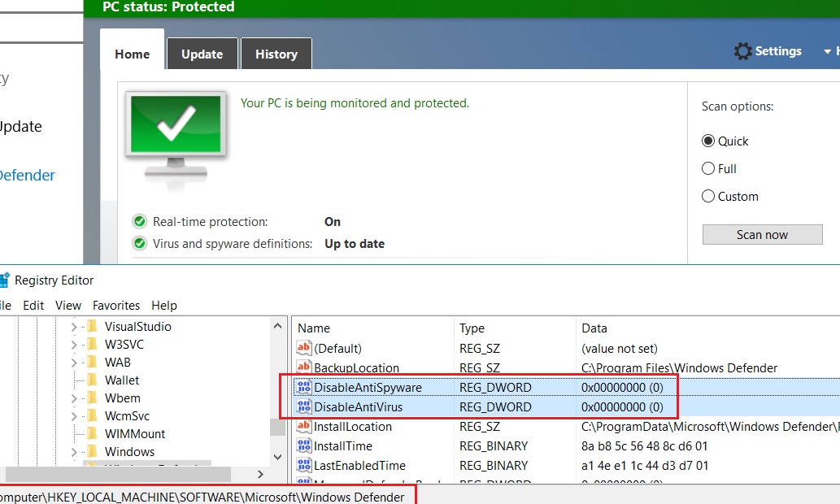Sort values by the Type column header
The width and height of the screenshot is (840, 504).
click(x=516, y=328)
